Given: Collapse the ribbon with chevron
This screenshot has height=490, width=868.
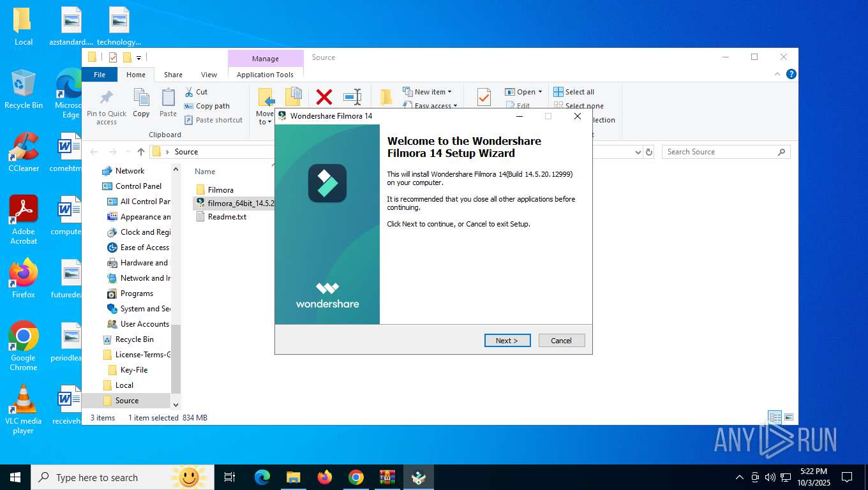Looking at the screenshot, I should [x=777, y=74].
